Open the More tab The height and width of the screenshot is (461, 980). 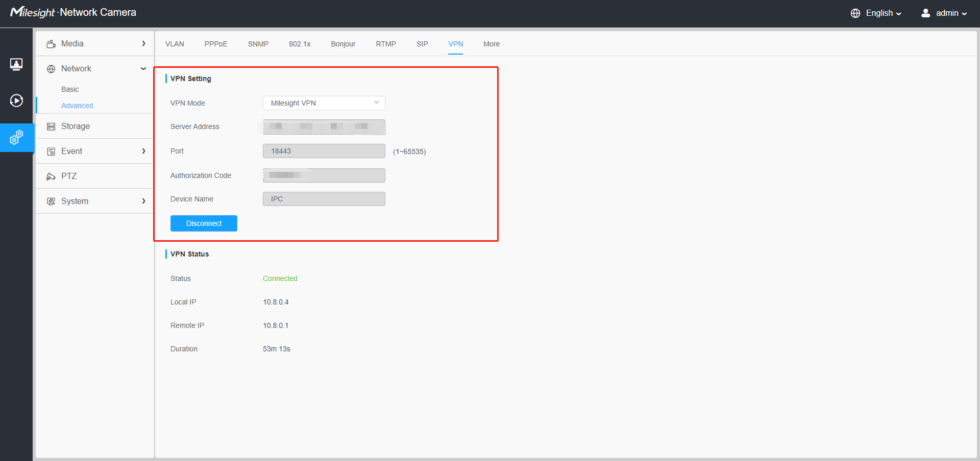tap(492, 44)
